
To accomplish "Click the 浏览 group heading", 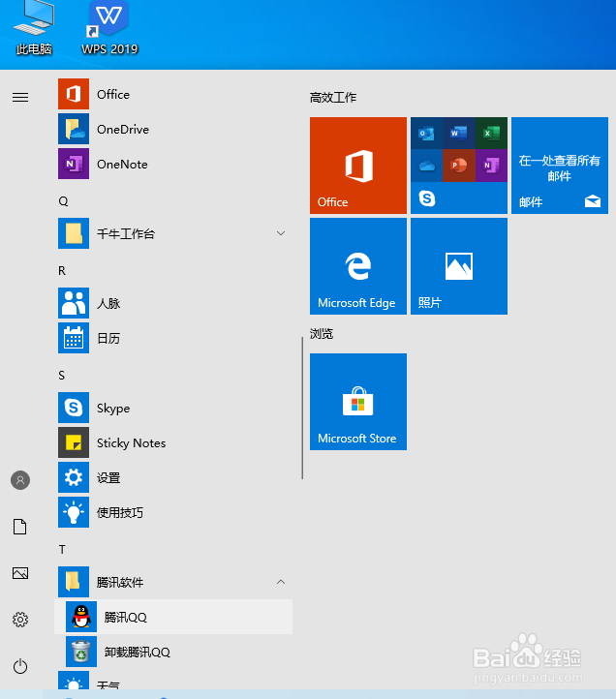I will 322,333.
